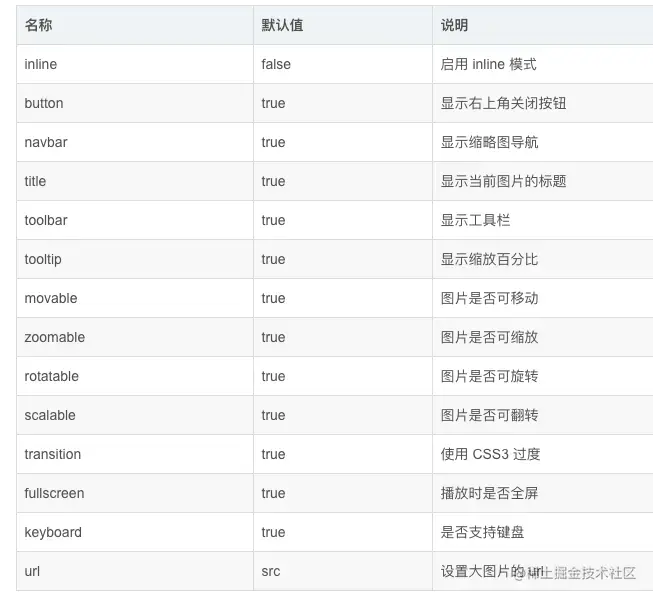Click the 'true' value in the zoomable row

273,337
